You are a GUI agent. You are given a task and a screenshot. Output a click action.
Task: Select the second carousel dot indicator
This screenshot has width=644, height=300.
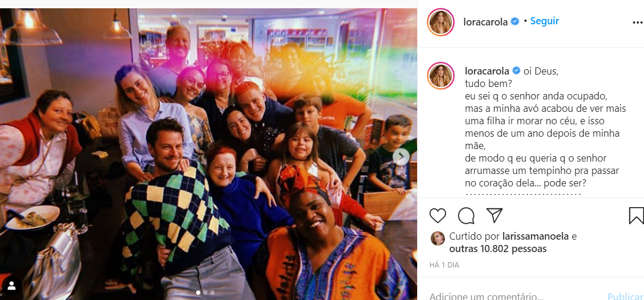tap(206, 292)
